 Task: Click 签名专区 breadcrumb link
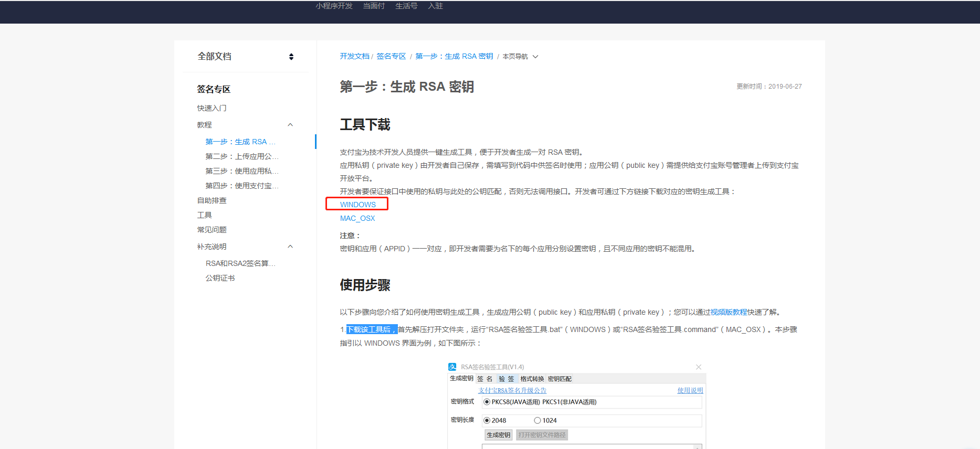point(391,56)
